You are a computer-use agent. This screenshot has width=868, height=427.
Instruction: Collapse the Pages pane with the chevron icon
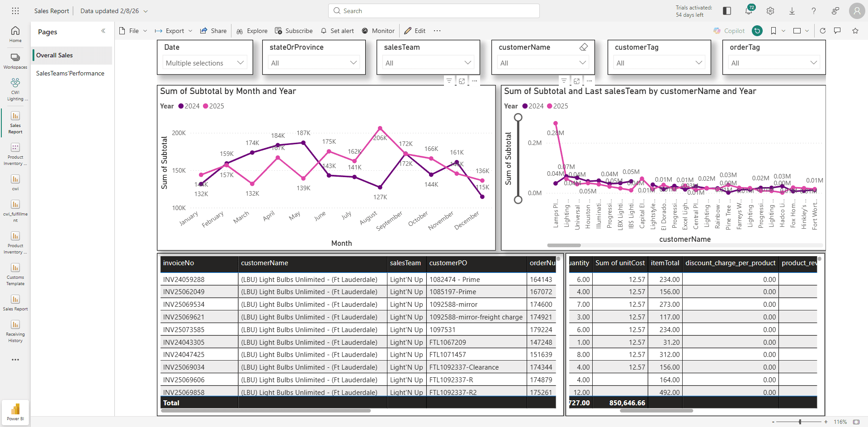[103, 31]
